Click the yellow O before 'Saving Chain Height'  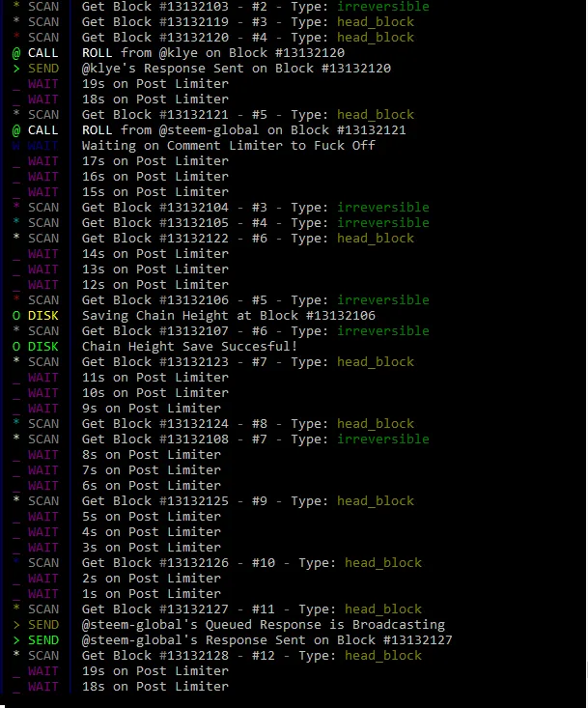(16, 316)
